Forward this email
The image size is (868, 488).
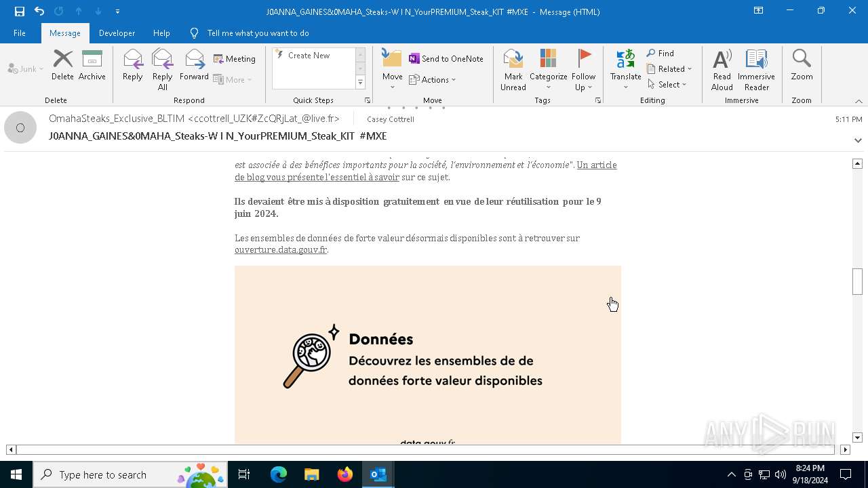coord(194,66)
